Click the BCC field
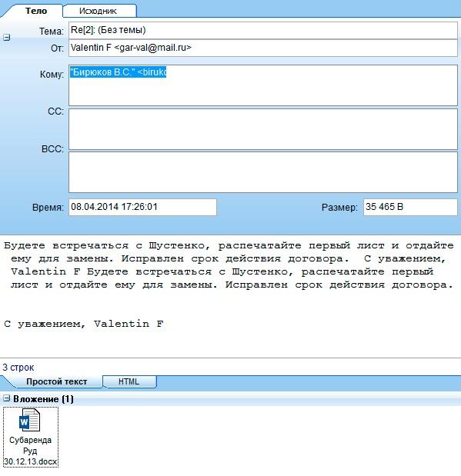461x476 pixels. click(263, 172)
